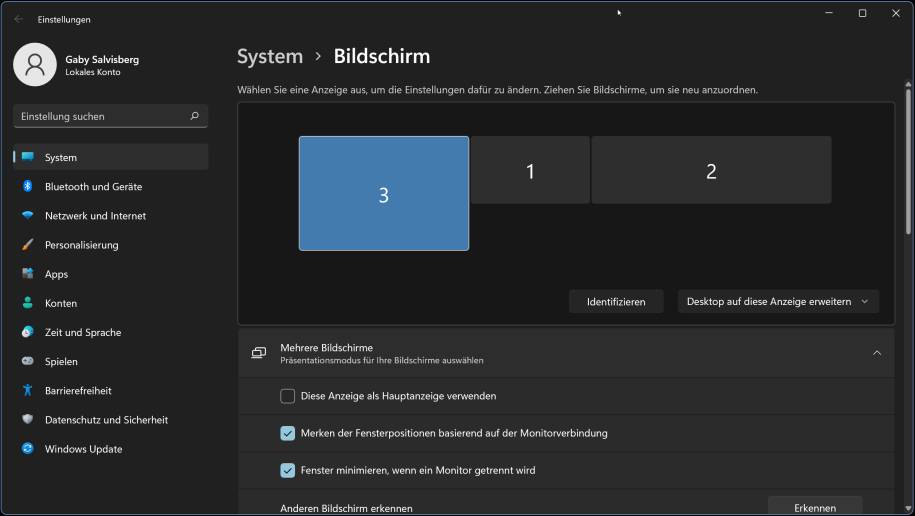Collapse the Mehrere Bildschirme section
The image size is (915, 516).
pos(876,353)
